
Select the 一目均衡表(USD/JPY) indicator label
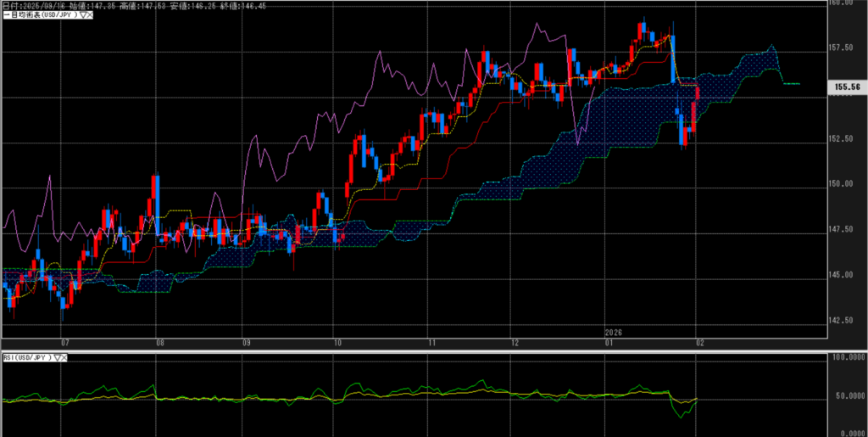tap(41, 15)
